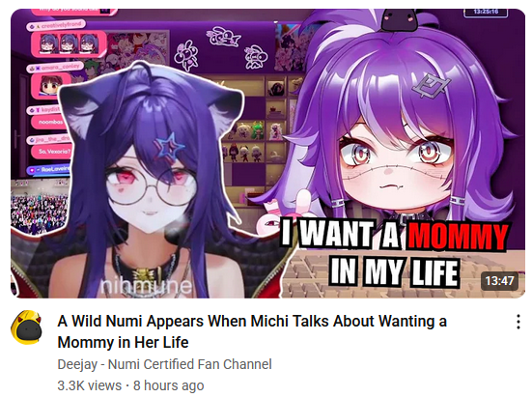Click the cat-eared character's face in thumbnail
The height and width of the screenshot is (398, 532).
[x=152, y=191]
